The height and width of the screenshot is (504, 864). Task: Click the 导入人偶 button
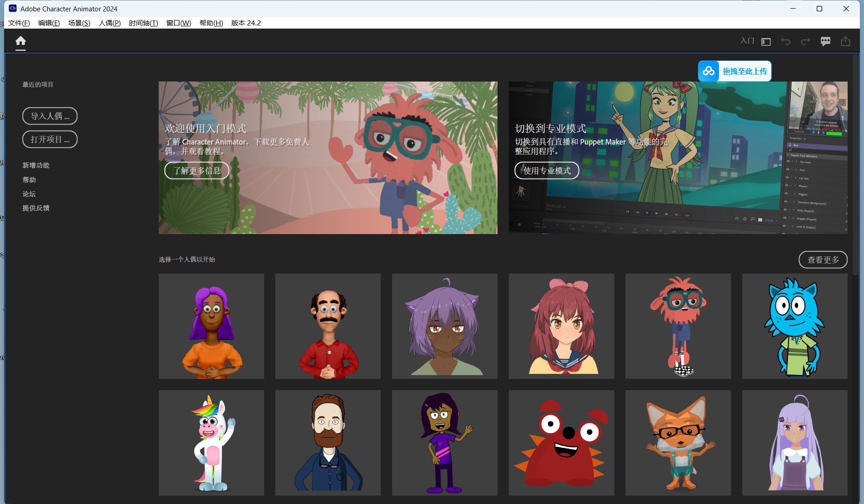pos(50,116)
